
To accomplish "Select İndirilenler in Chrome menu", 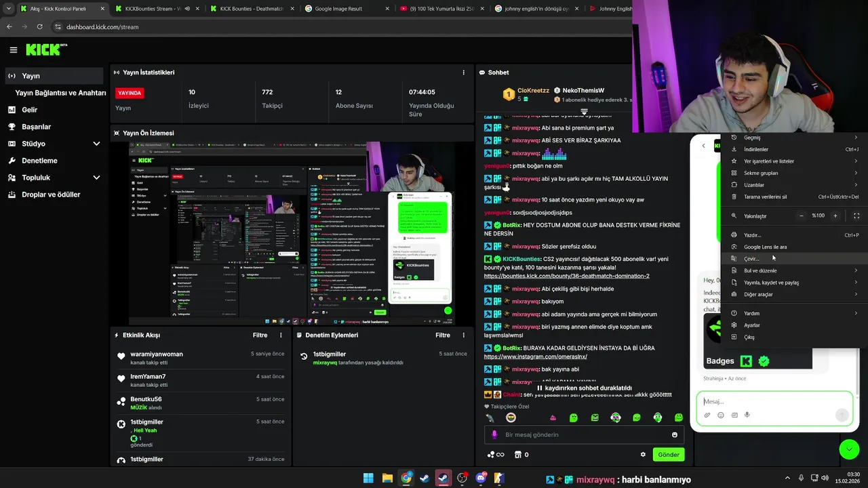I will pyautogui.click(x=793, y=149).
